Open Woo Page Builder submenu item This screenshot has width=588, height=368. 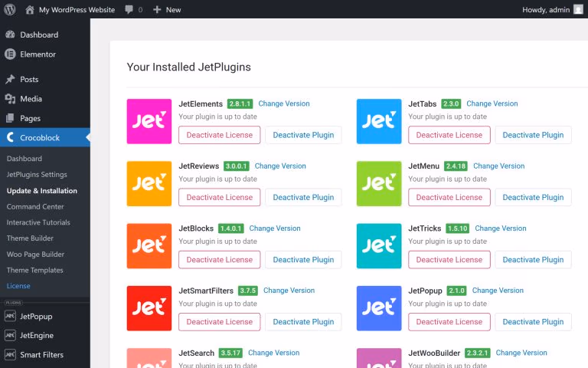(x=35, y=255)
